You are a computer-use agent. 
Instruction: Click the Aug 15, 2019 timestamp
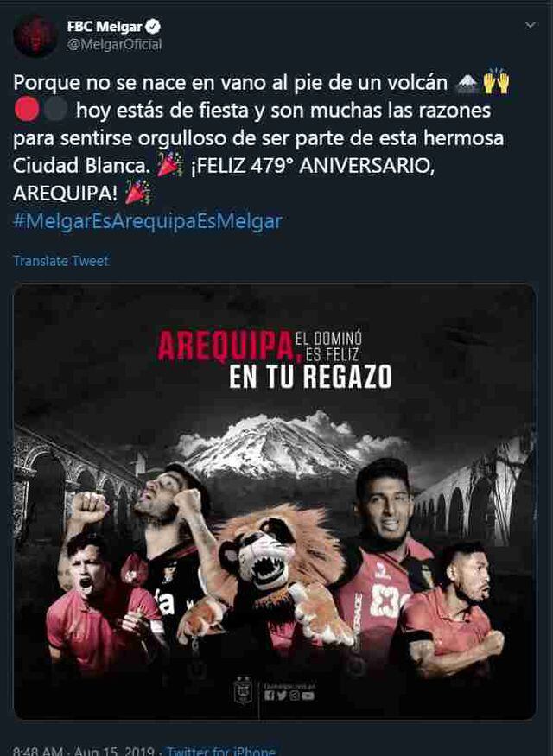point(113,751)
